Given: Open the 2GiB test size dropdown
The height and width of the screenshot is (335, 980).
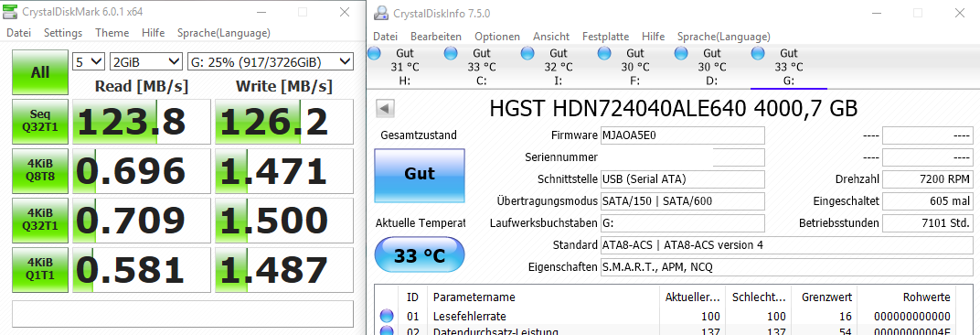Looking at the screenshot, I should 145,61.
